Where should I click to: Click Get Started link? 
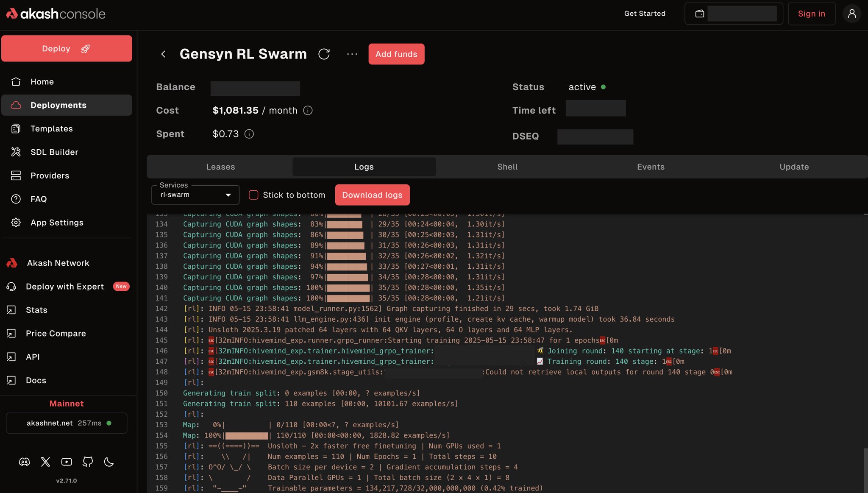(x=645, y=14)
